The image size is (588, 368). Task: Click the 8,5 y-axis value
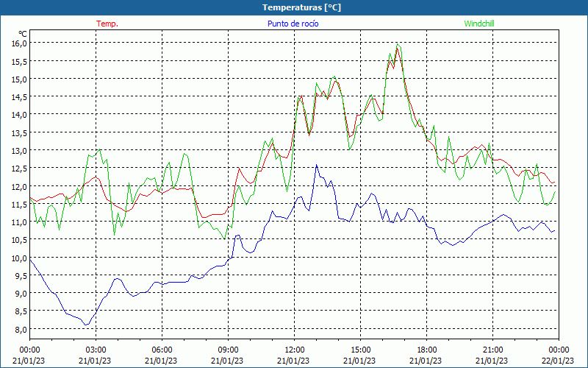pos(22,311)
